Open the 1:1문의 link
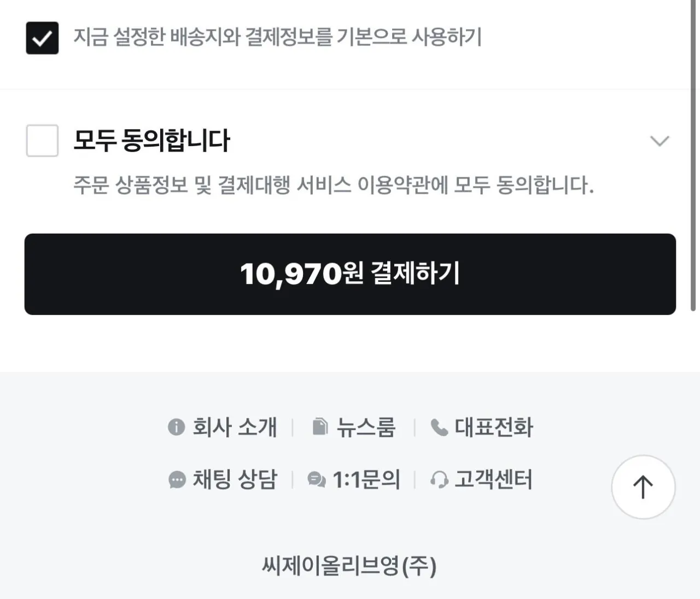This screenshot has width=700, height=599. click(366, 480)
